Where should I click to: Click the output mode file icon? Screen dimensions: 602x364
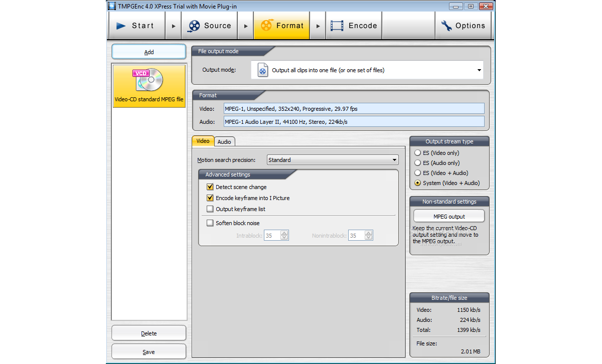pyautogui.click(x=262, y=70)
